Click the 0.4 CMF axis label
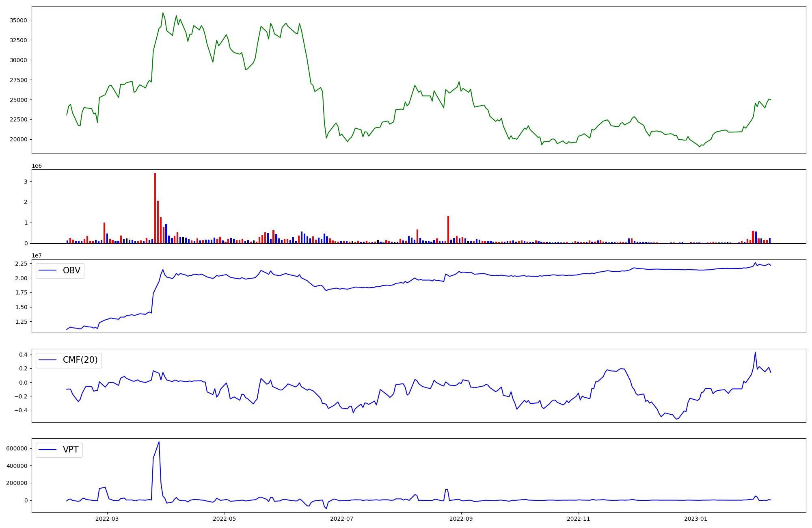The image size is (812, 528). coord(23,355)
